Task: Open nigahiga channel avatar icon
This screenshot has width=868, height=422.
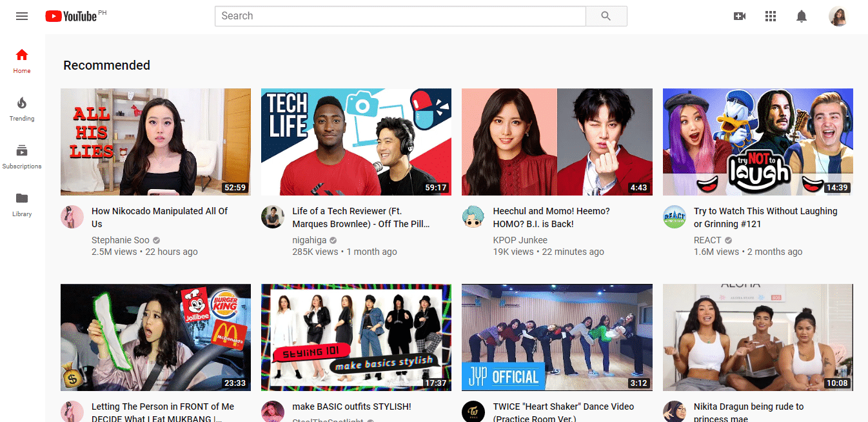Action: (273, 217)
